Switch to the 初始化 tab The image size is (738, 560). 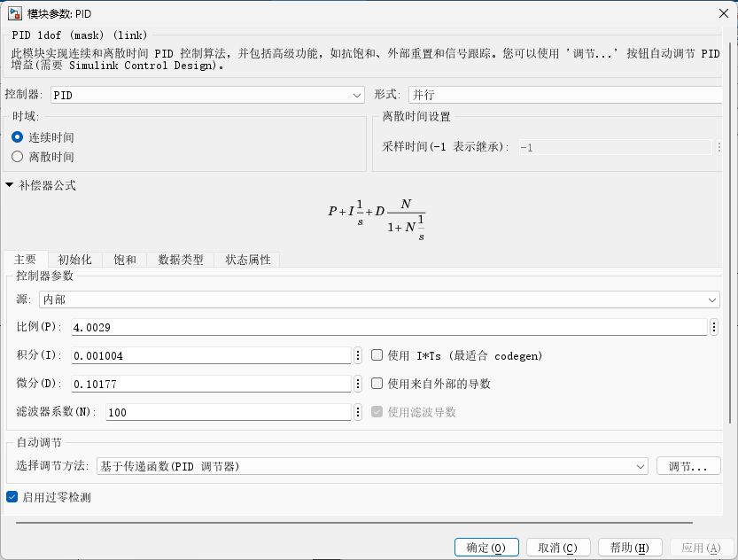point(74,260)
